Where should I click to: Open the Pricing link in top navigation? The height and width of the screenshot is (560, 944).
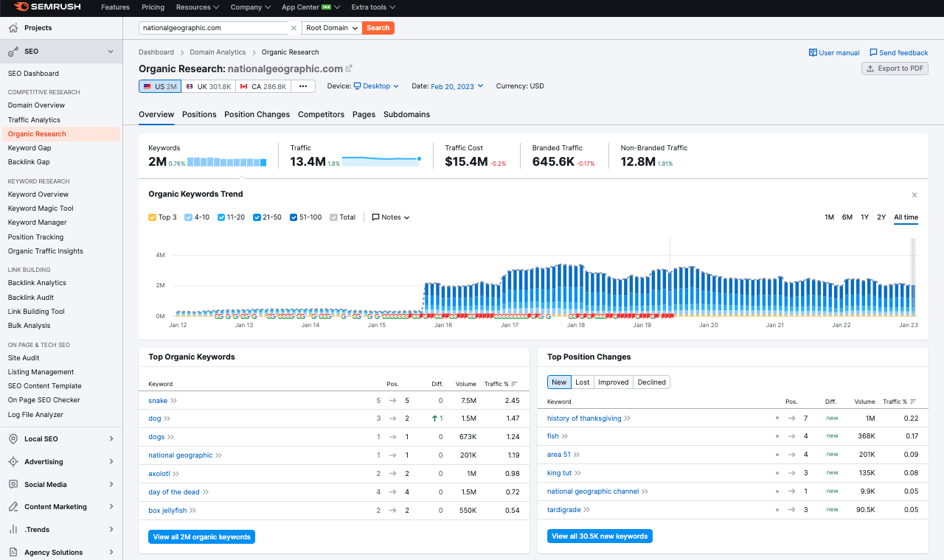(x=153, y=7)
